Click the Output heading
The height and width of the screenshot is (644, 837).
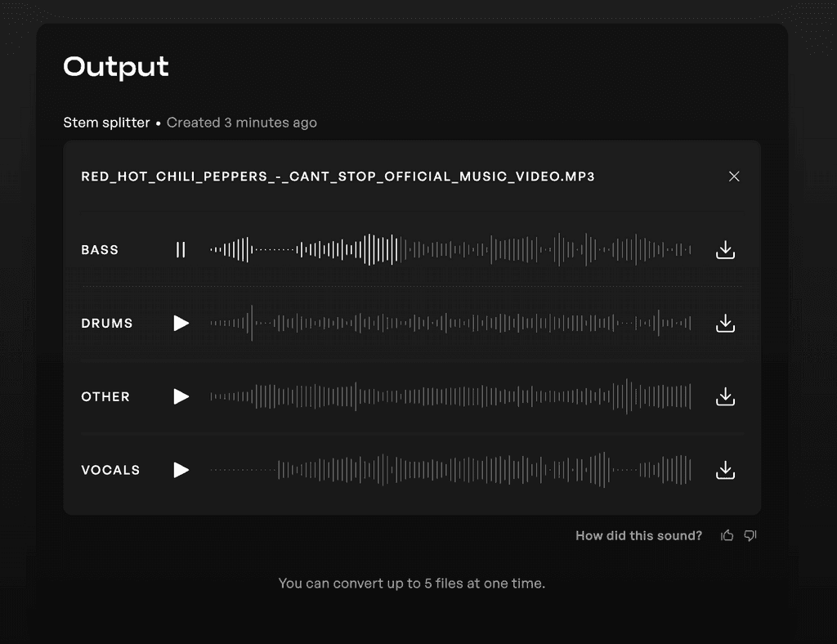(x=115, y=67)
